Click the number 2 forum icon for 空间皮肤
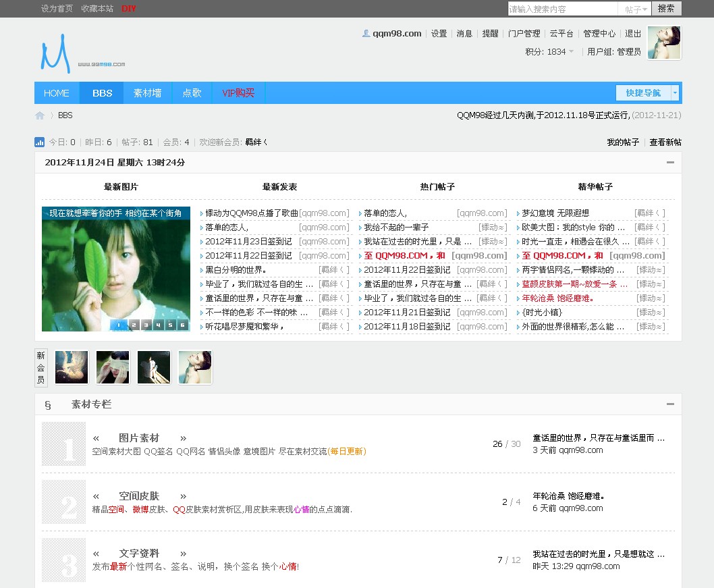This screenshot has height=588, width=714. pyautogui.click(x=63, y=502)
